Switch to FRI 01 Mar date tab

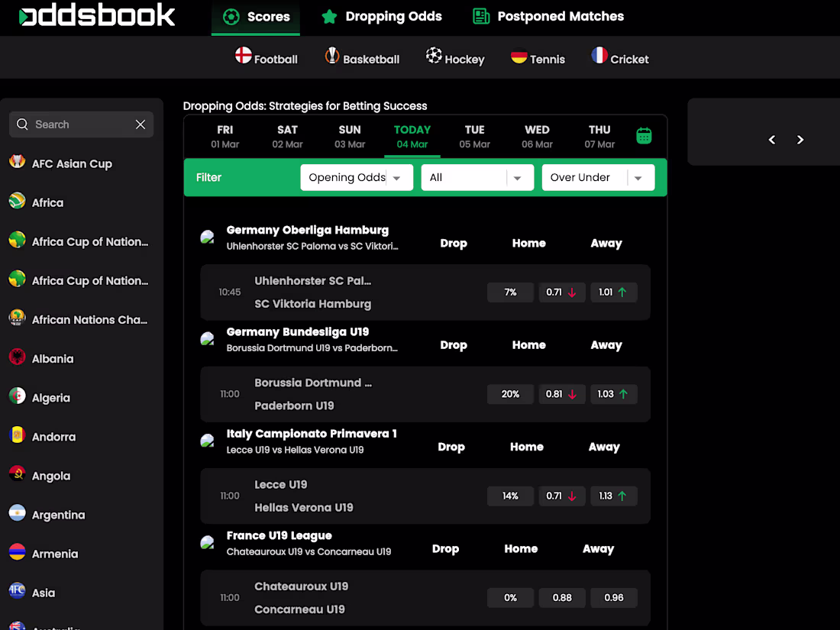(225, 137)
